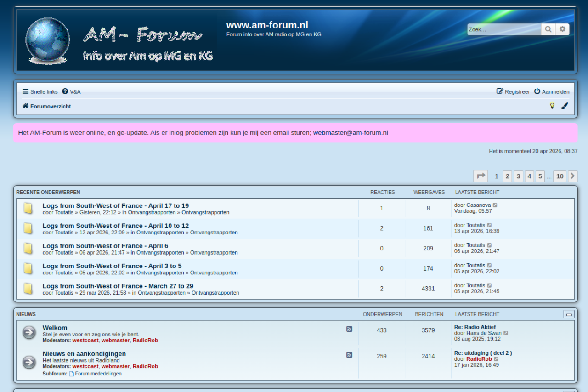Click the folder icon for the April 6 topic
Viewport: 588px width, 392px height.
28,249
